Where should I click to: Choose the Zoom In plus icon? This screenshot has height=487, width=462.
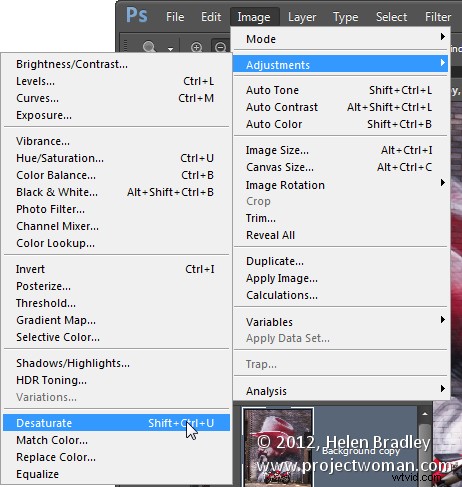click(x=196, y=47)
